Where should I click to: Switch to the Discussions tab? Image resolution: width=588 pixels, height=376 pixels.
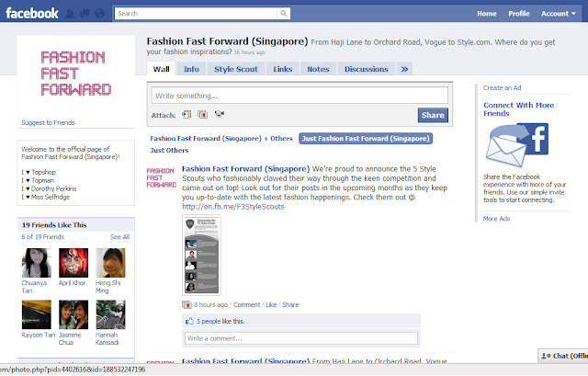point(367,69)
